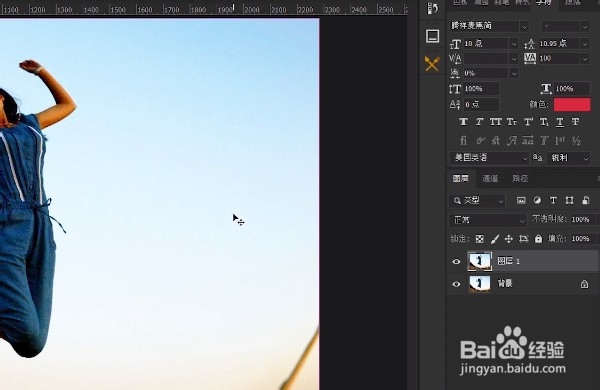Hide the 图层 1 layer using its eye

pyautogui.click(x=456, y=262)
